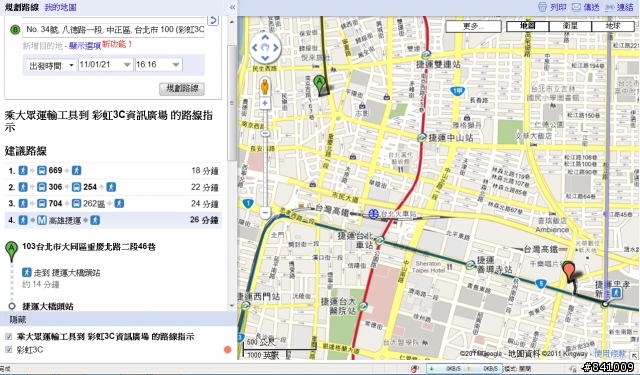Click the 顯示選項 link
Screen dimensions: 640x375
tap(85, 46)
